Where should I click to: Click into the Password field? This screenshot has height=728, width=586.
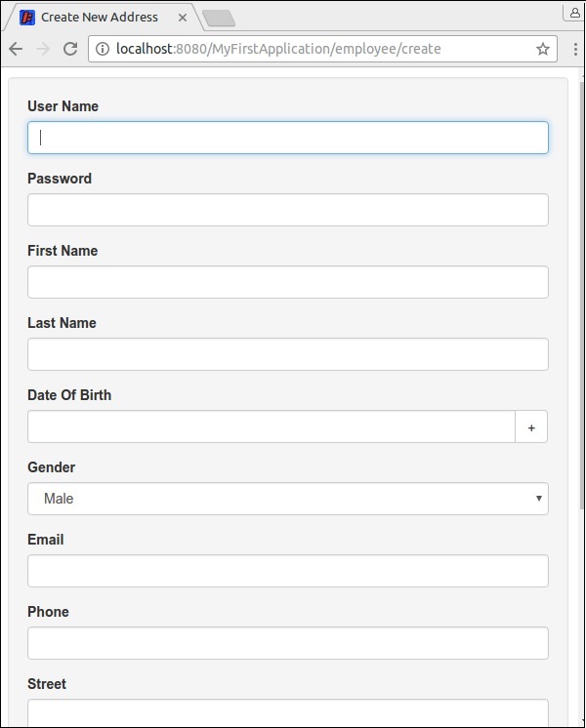pyautogui.click(x=288, y=210)
